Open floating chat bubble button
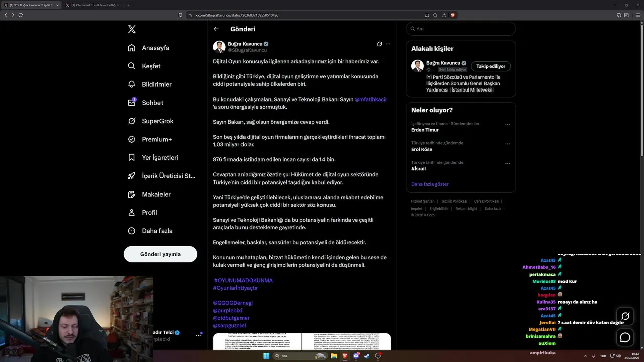The width and height of the screenshot is (644, 362). point(625,337)
